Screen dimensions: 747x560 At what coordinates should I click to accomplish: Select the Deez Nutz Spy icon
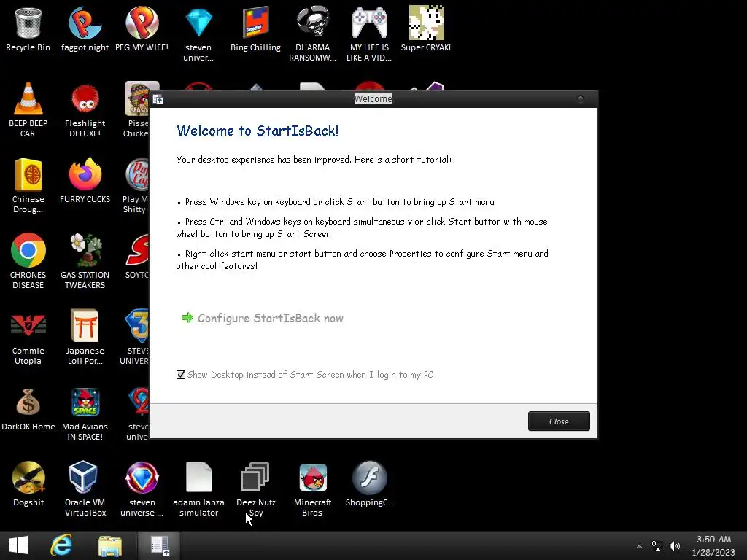coord(256,489)
